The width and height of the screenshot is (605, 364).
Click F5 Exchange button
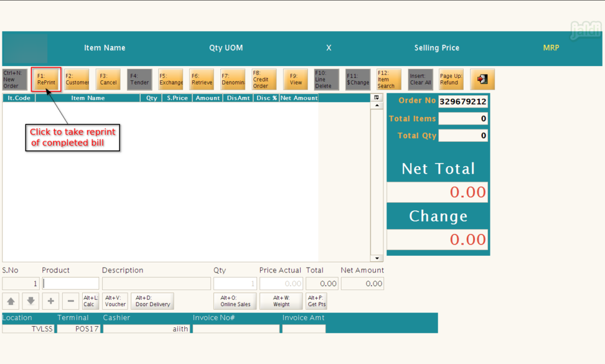click(x=171, y=80)
